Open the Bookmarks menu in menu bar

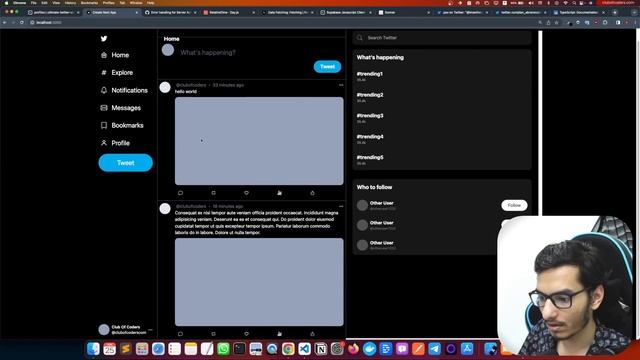click(89, 3)
